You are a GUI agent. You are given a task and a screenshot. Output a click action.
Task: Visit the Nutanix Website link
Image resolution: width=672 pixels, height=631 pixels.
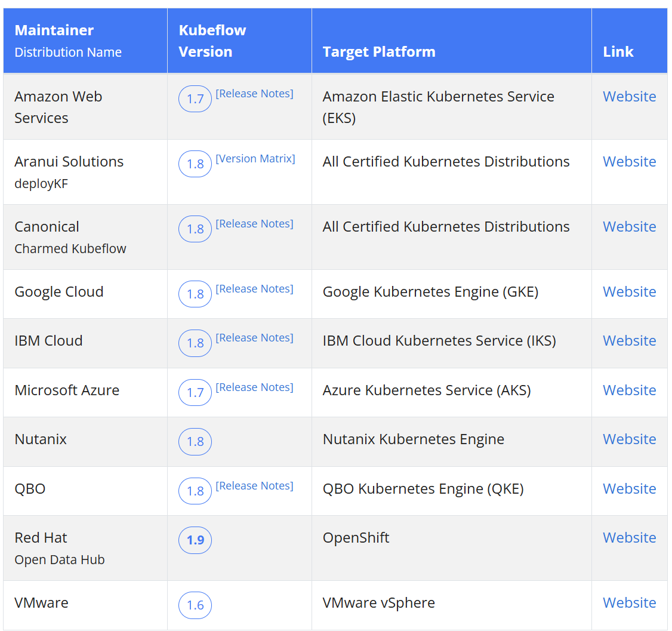pyautogui.click(x=629, y=439)
